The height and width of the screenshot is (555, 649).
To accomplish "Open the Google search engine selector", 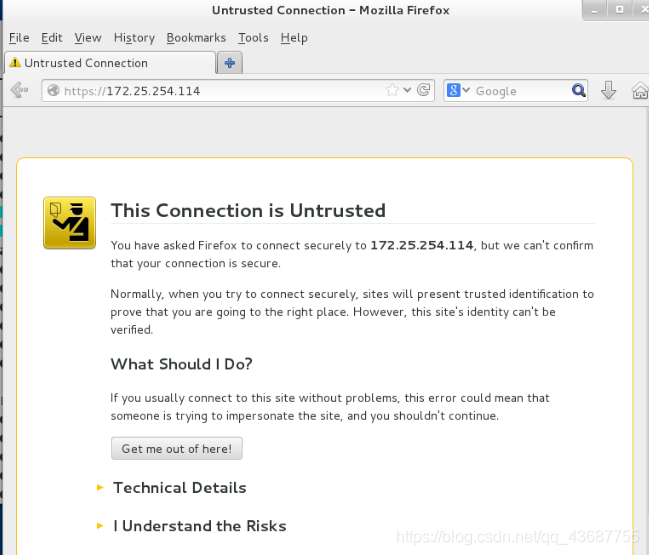I will tap(459, 90).
